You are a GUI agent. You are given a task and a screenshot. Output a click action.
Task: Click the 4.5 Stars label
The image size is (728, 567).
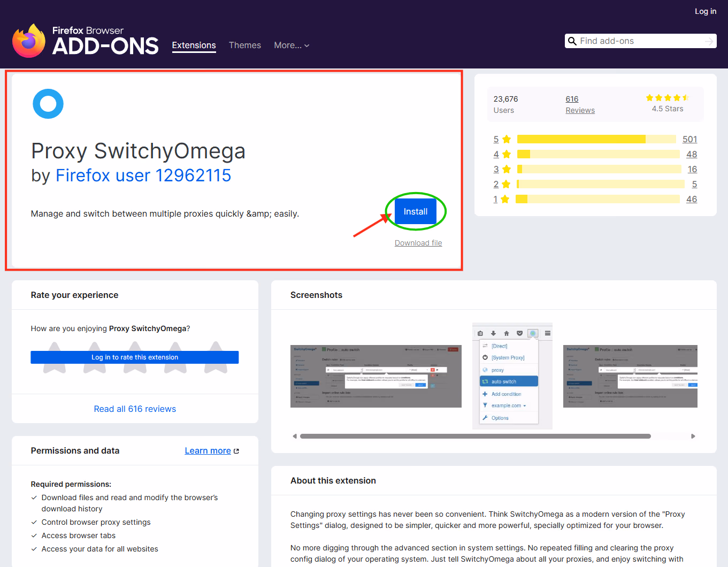click(x=668, y=109)
